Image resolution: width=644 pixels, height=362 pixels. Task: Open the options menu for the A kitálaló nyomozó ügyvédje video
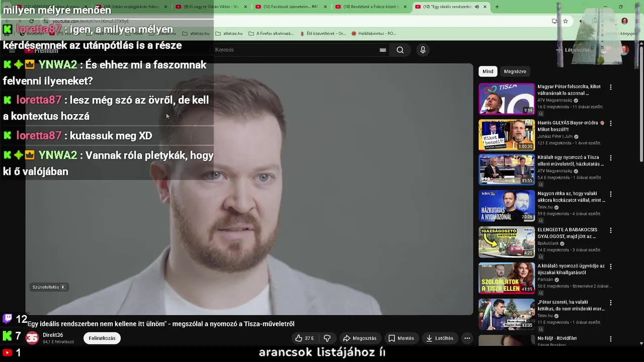pyautogui.click(x=611, y=266)
